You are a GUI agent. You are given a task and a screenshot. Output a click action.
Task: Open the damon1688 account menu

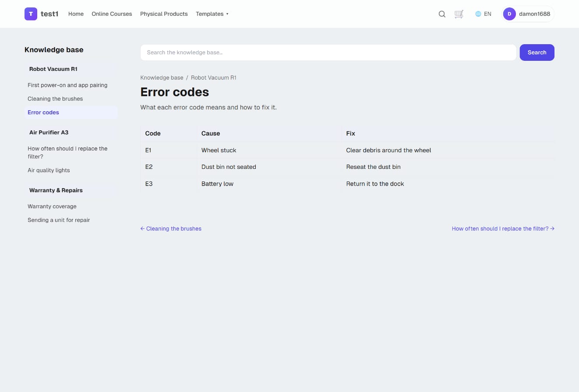(x=528, y=14)
